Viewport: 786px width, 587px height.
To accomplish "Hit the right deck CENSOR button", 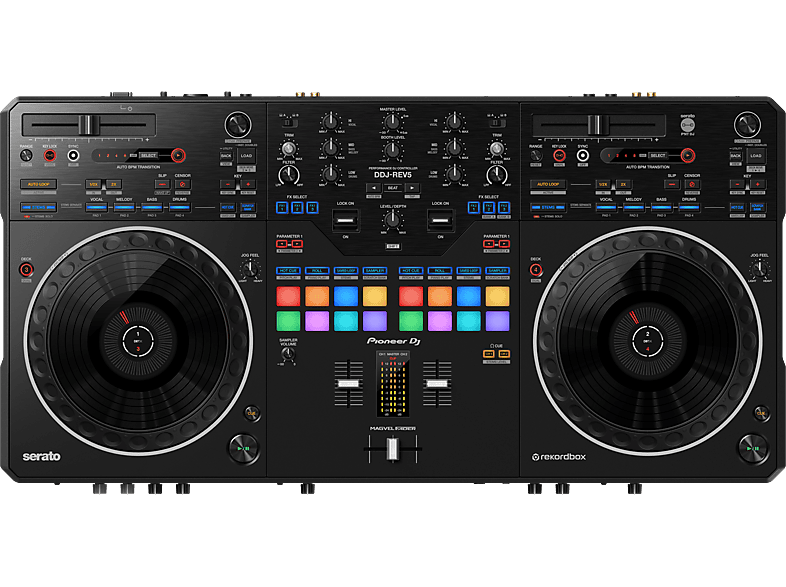I will 692,184.
